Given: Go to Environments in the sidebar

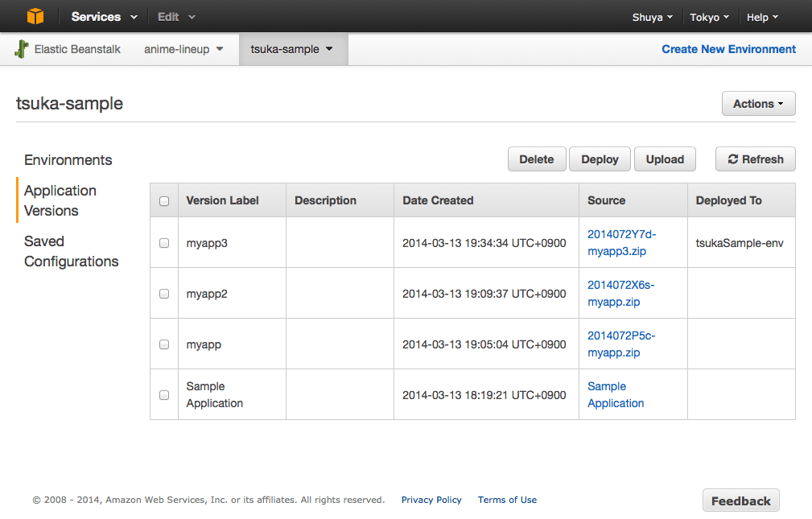Looking at the screenshot, I should coord(68,160).
